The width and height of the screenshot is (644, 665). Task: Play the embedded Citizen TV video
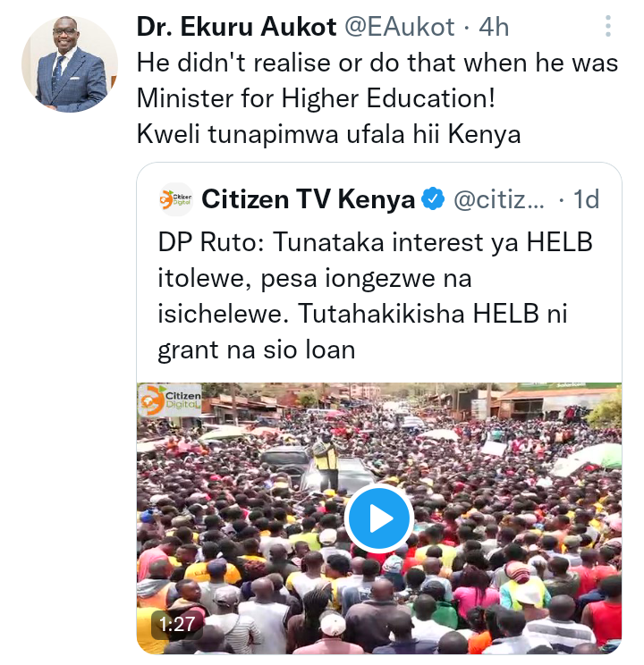click(x=379, y=518)
